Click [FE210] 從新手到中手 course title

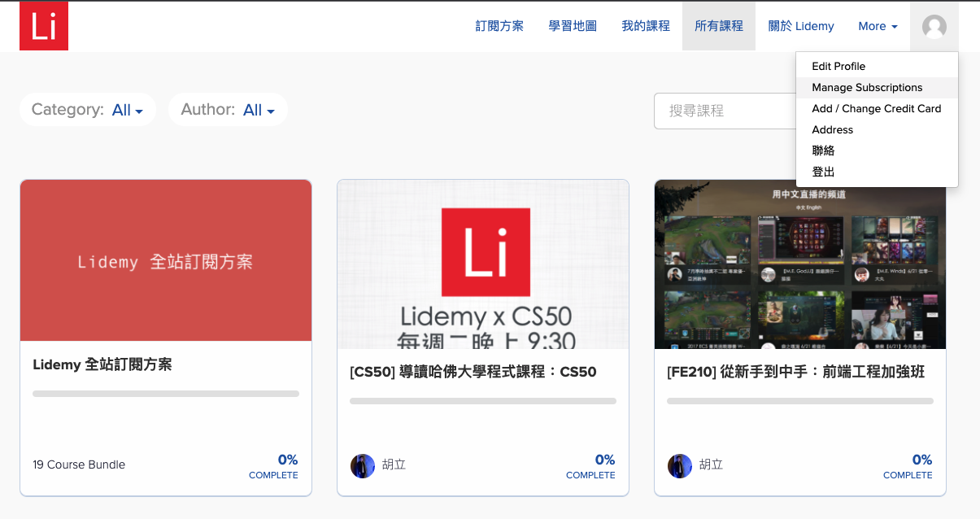[x=796, y=372]
